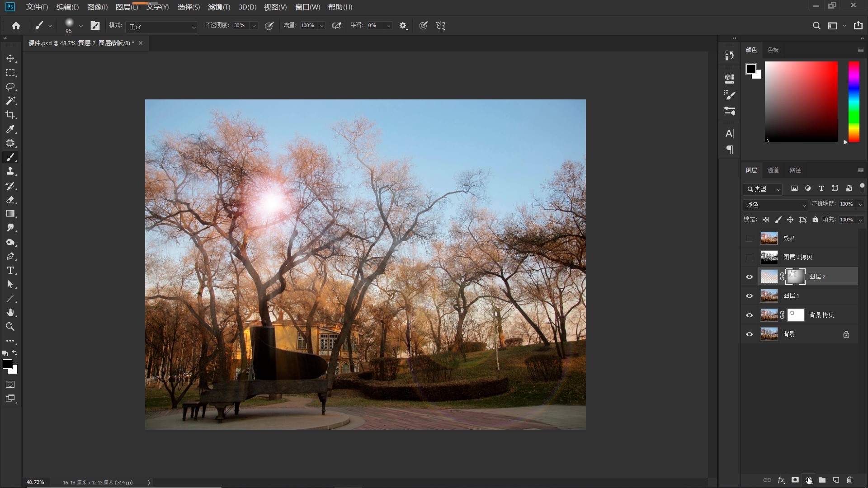Open the 文件(F) menu

coord(37,7)
